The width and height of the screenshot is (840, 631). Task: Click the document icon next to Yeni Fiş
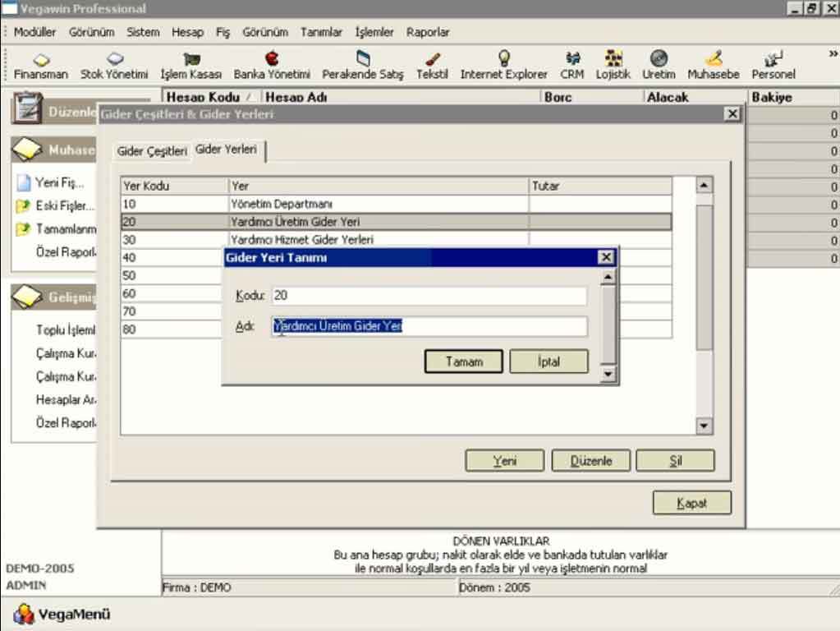coord(24,183)
